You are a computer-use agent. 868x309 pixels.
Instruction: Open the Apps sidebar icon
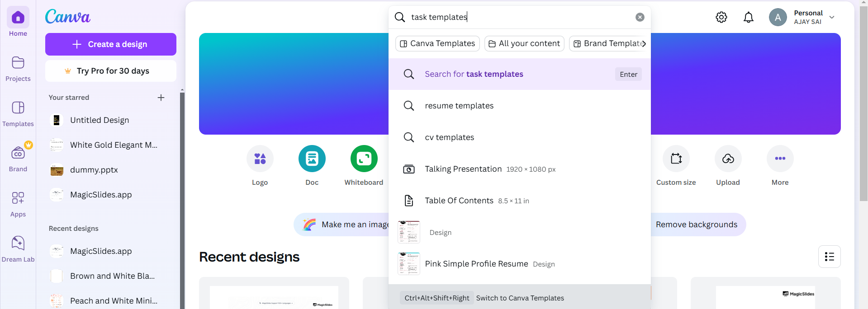pyautogui.click(x=18, y=203)
